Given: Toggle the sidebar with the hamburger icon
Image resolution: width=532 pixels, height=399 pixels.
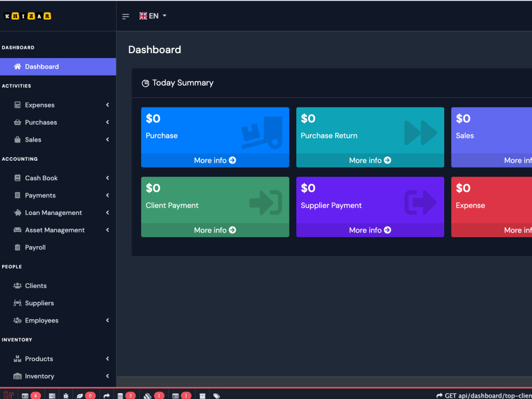Looking at the screenshot, I should click(126, 16).
